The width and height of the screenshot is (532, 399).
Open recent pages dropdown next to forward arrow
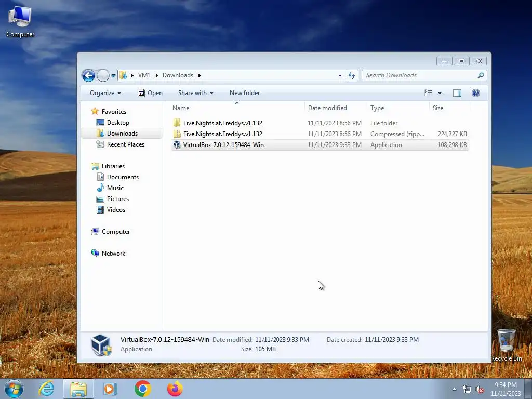click(113, 76)
